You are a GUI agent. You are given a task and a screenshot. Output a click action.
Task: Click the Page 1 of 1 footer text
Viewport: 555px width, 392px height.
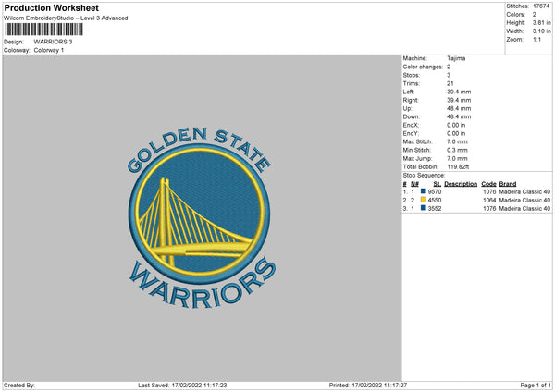pos(536,386)
